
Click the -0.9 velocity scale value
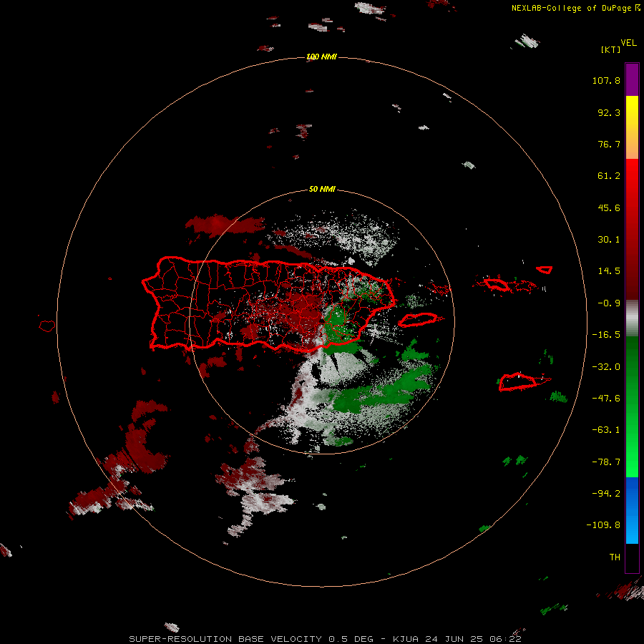(x=609, y=303)
